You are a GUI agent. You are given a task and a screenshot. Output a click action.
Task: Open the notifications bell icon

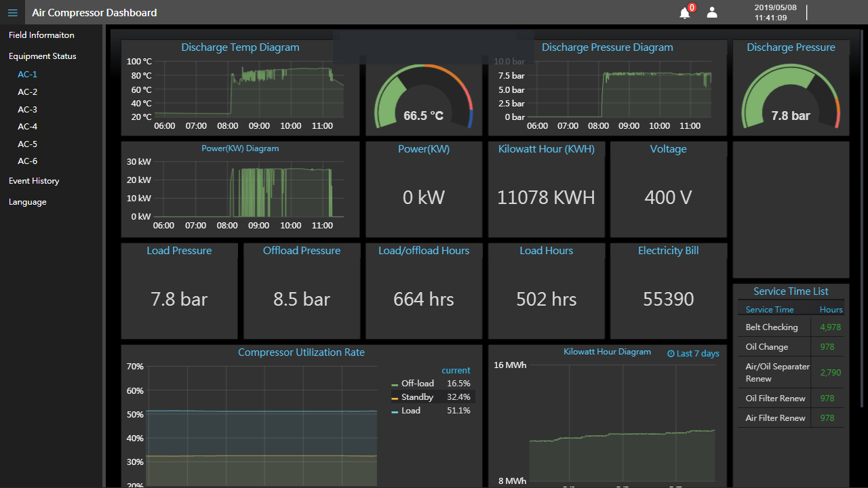[685, 12]
